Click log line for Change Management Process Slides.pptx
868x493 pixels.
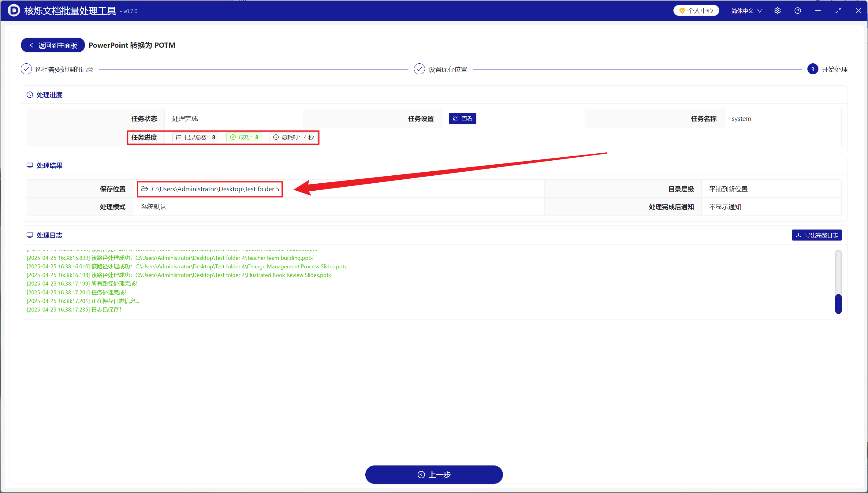pos(187,267)
